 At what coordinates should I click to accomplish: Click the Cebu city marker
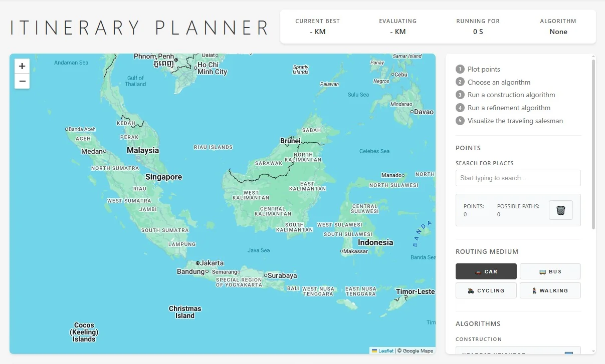393,75
